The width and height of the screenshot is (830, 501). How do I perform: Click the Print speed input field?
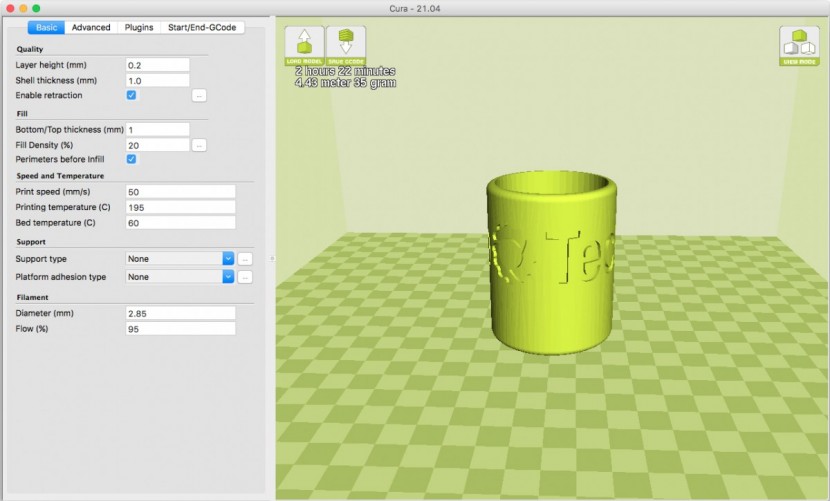click(181, 192)
